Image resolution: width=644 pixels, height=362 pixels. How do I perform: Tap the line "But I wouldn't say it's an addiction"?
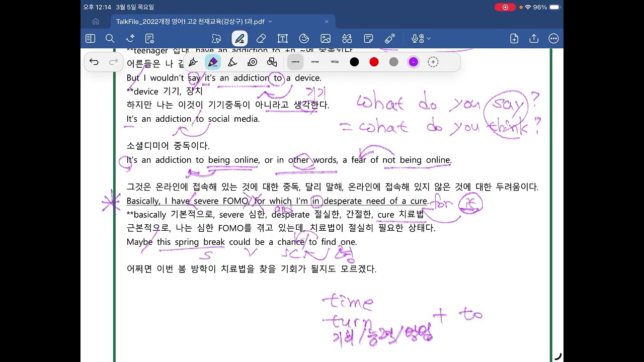point(199,78)
